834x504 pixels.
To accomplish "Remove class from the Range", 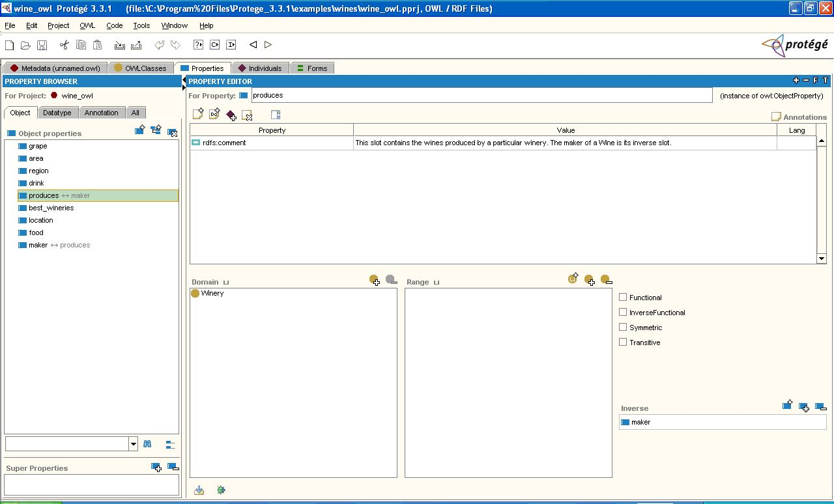I will pos(606,280).
